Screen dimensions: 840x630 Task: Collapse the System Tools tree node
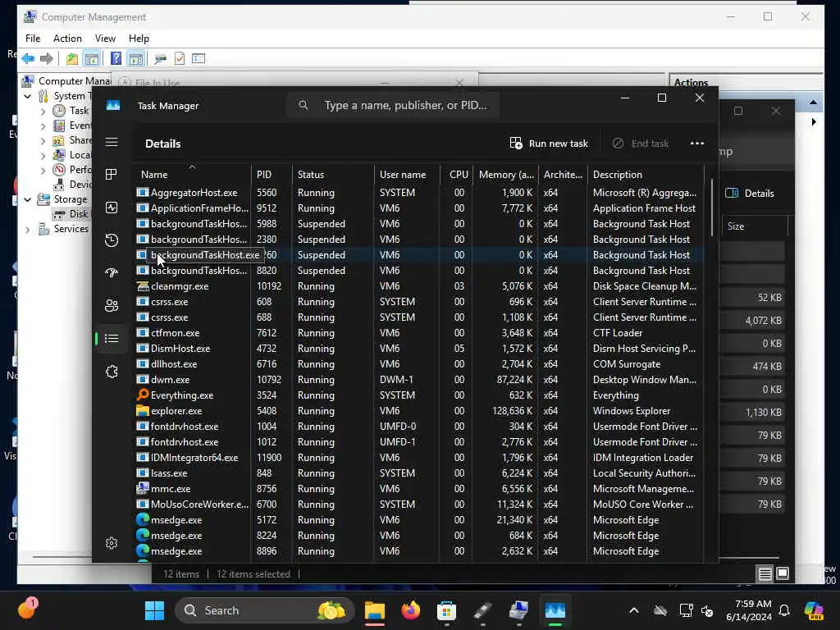(27, 96)
